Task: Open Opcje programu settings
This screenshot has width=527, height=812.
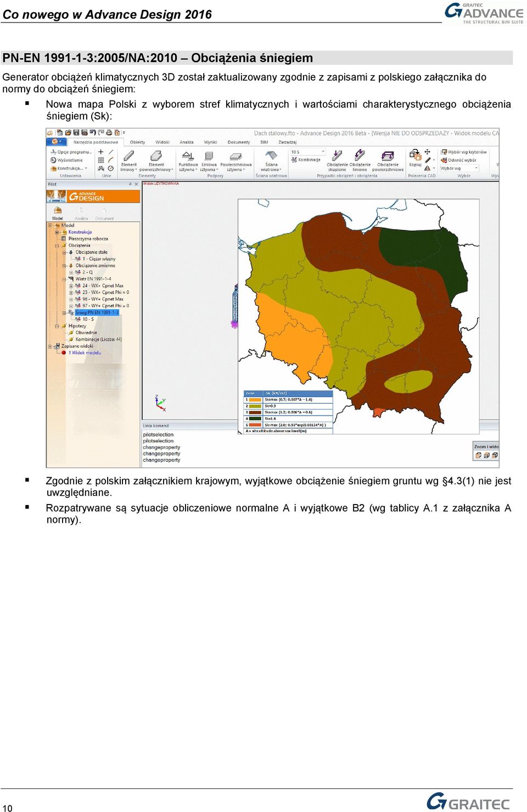Action: (x=71, y=152)
